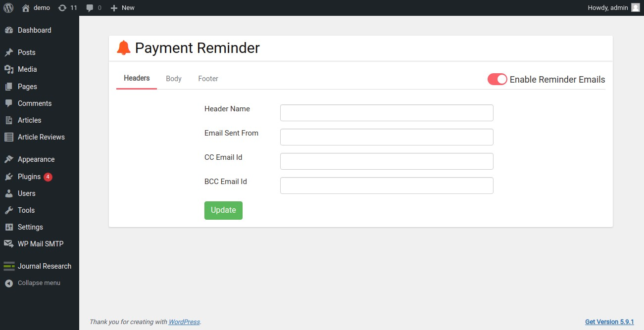
Task: Click the comments bubble icon in admin bar
Action: coord(90,8)
